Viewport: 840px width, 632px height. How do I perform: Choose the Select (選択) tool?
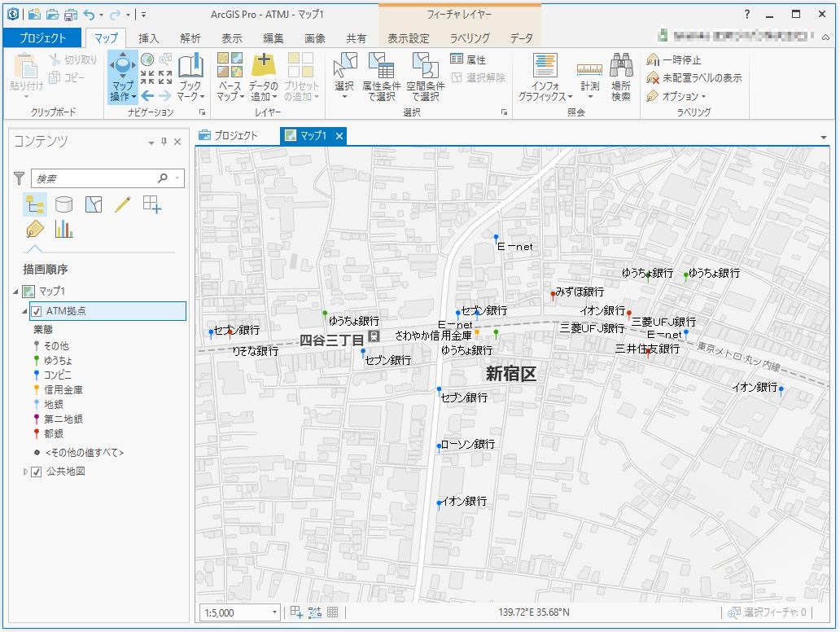pos(344,77)
